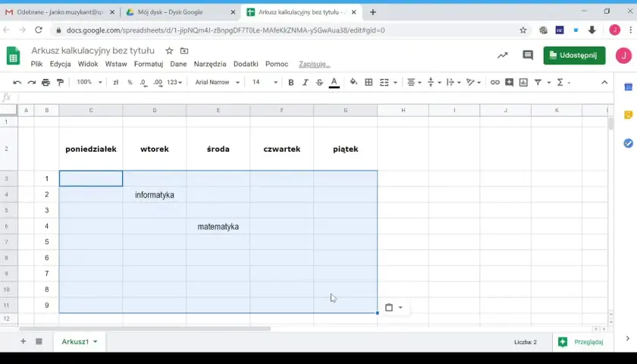Viewport: 637px width, 364px height.
Task: Open the fill color picker
Action: 353,82
